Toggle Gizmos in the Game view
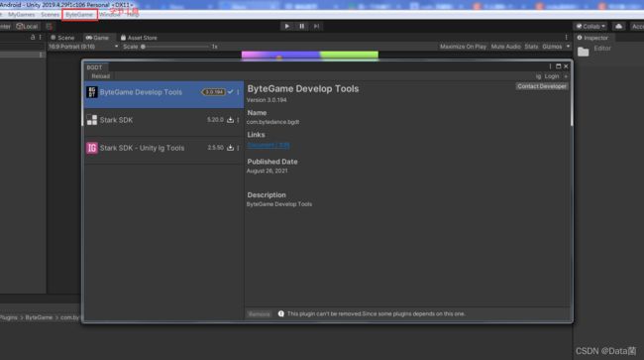644x360 pixels. 552,47
